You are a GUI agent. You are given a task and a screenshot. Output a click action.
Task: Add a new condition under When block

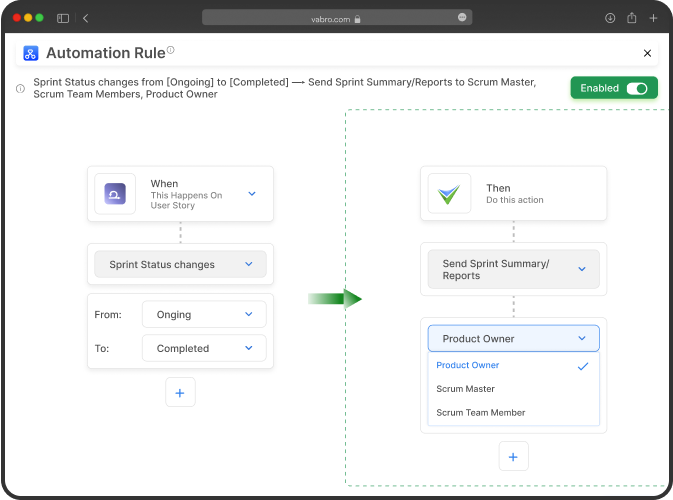point(180,393)
